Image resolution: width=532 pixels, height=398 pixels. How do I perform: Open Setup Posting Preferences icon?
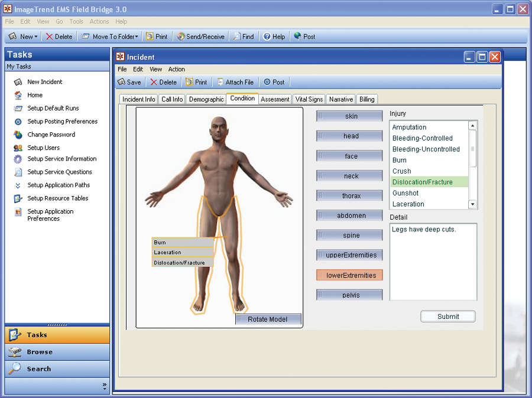pyautogui.click(x=18, y=122)
